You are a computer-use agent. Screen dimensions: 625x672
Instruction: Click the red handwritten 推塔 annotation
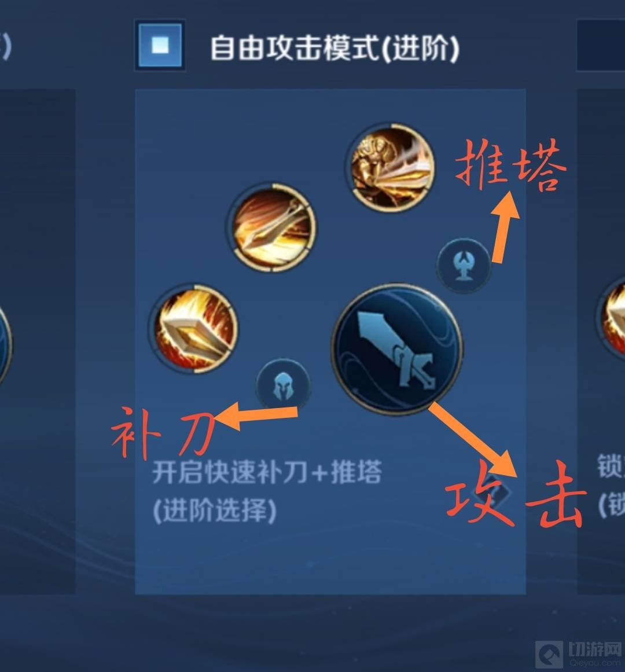pos(511,165)
